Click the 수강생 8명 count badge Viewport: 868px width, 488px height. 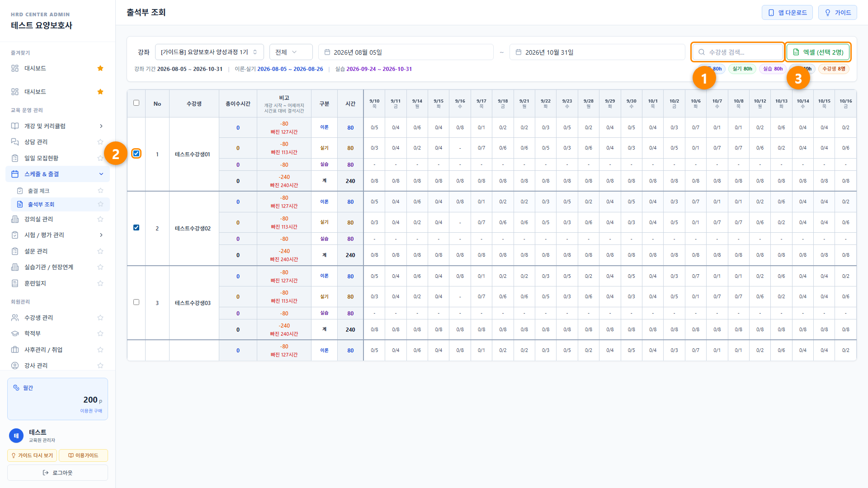pos(834,69)
